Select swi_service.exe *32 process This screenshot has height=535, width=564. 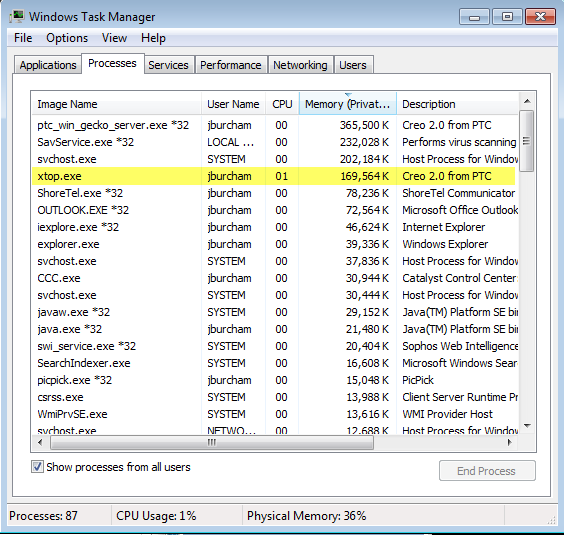[x=274, y=346]
